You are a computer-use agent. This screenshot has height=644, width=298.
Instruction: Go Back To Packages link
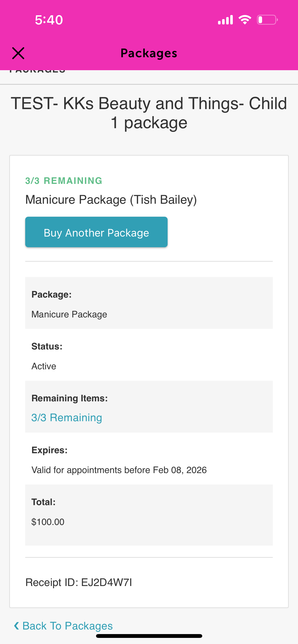coord(67,626)
